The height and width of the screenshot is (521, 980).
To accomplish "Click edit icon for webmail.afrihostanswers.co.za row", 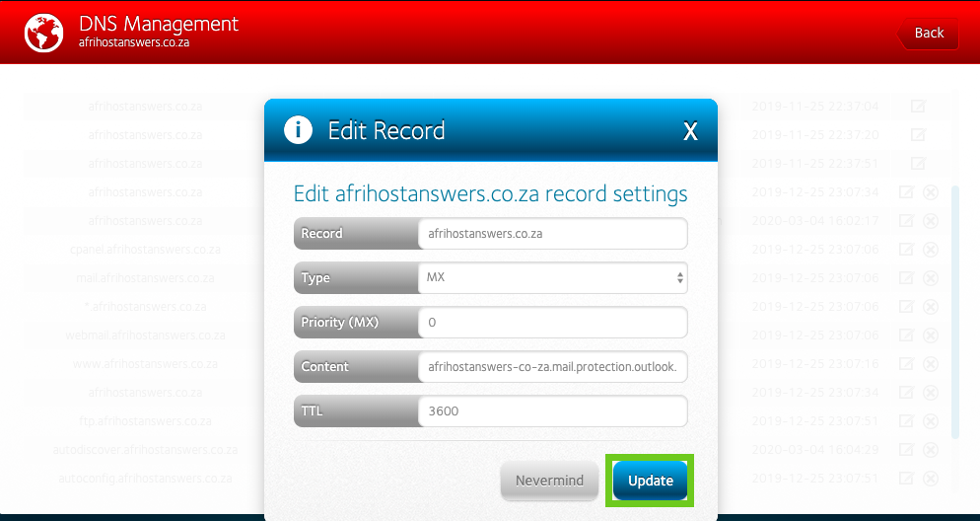I will tap(906, 335).
